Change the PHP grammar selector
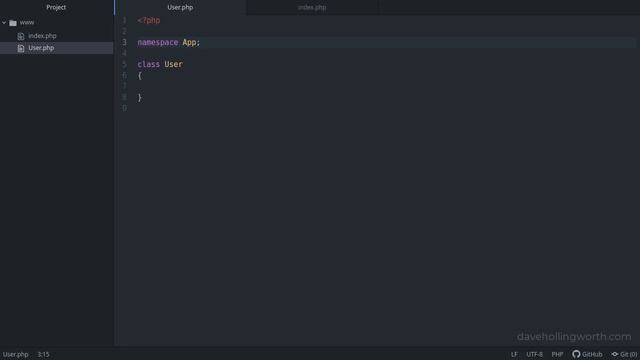The width and height of the screenshot is (640, 360). 558,354
